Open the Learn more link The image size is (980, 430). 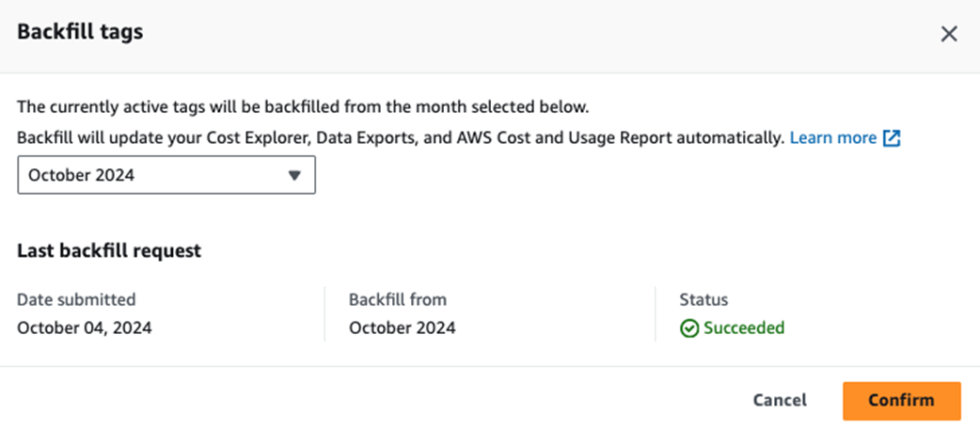(x=833, y=138)
